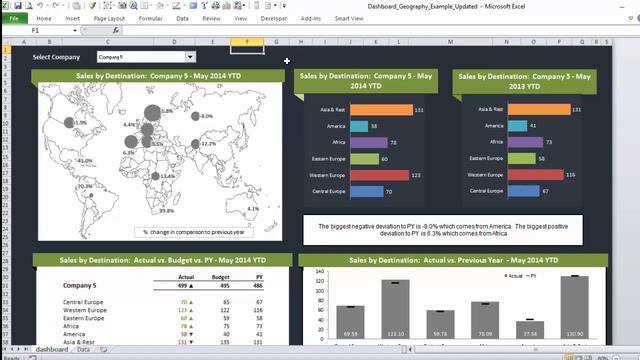The width and height of the screenshot is (640, 360).
Task: Open the File tab
Action: [14, 18]
